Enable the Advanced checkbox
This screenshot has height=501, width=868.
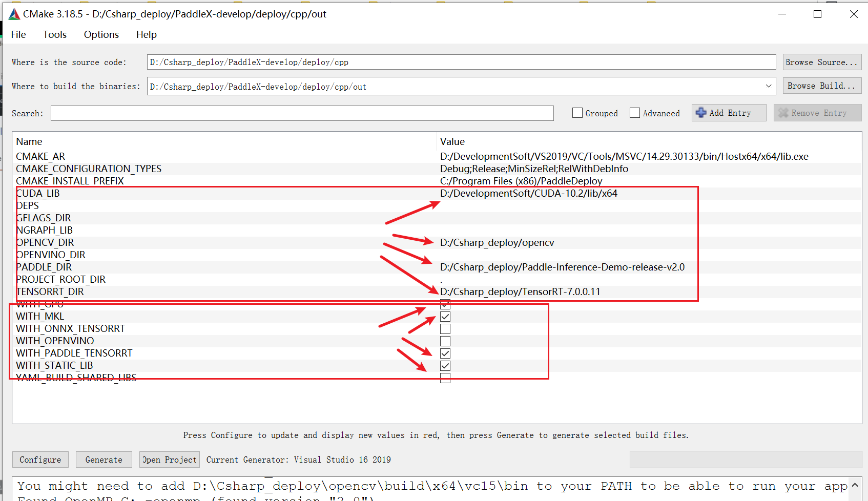point(634,113)
